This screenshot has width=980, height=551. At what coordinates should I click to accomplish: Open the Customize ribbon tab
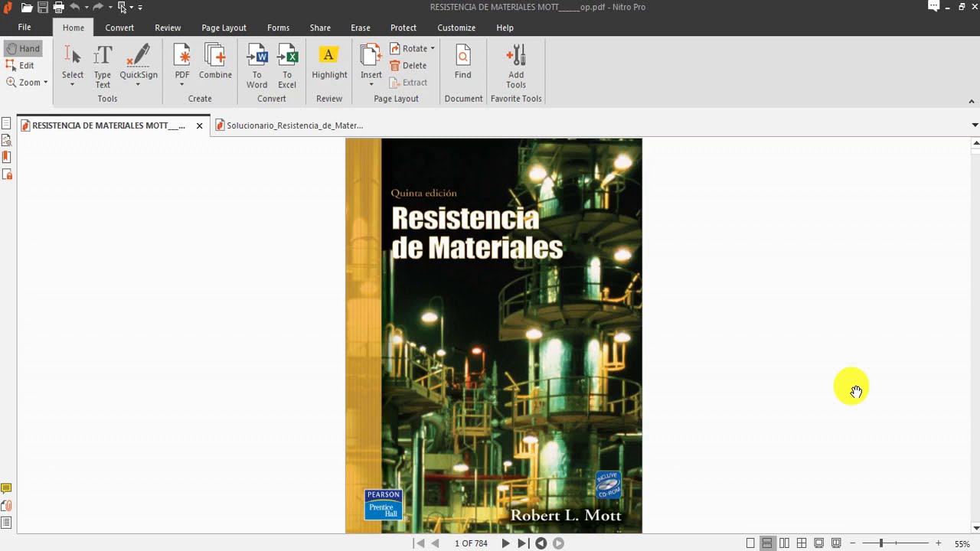[456, 28]
